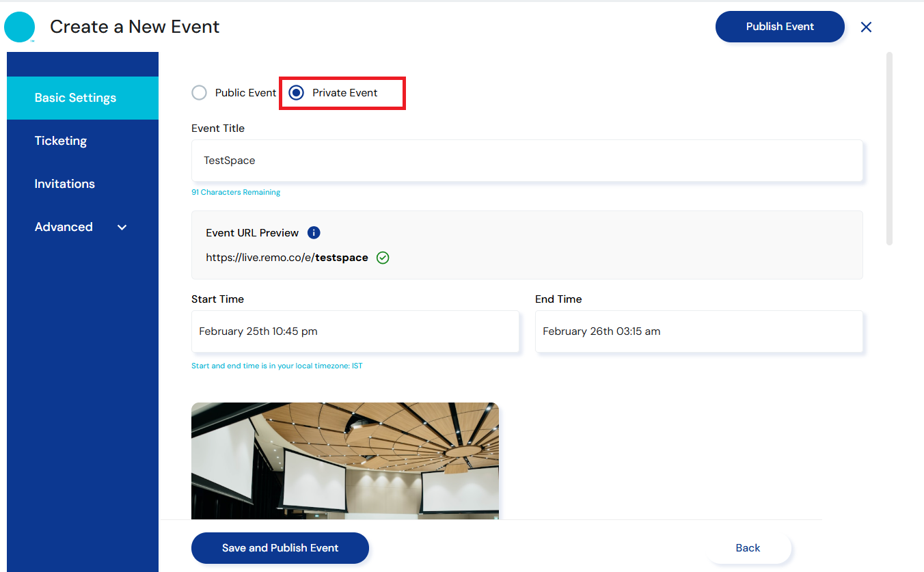Open the Advanced settings menu item
This screenshot has height=572, width=924.
click(64, 227)
